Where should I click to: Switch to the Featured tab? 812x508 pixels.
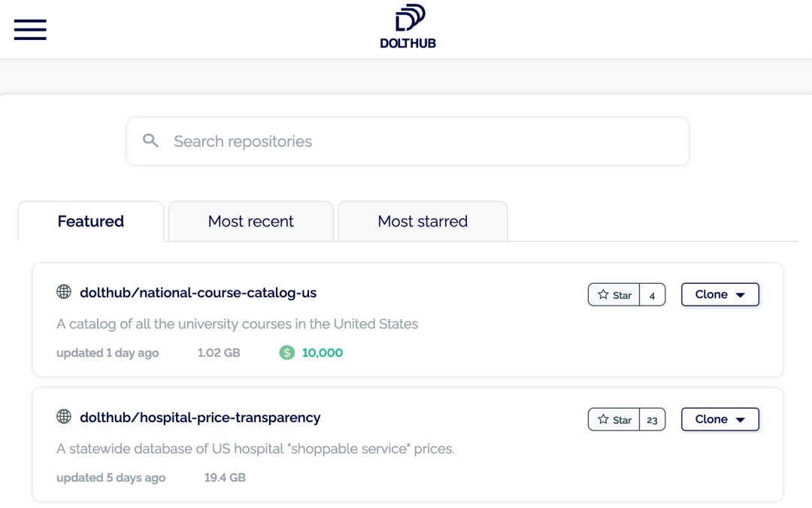[x=91, y=221]
